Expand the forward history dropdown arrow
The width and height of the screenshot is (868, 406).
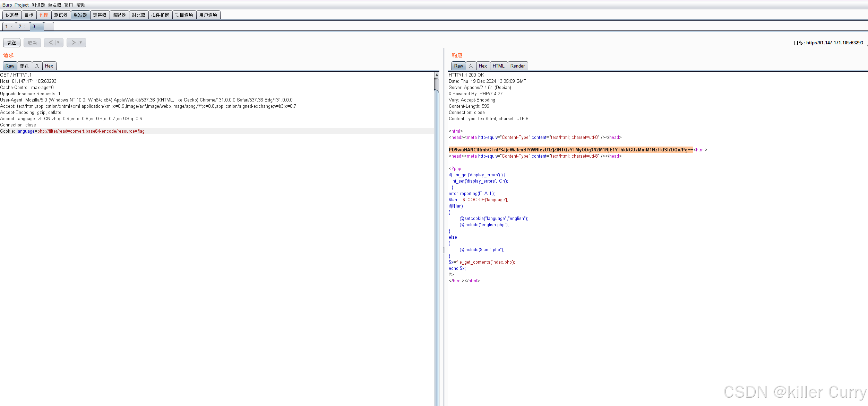[81, 43]
